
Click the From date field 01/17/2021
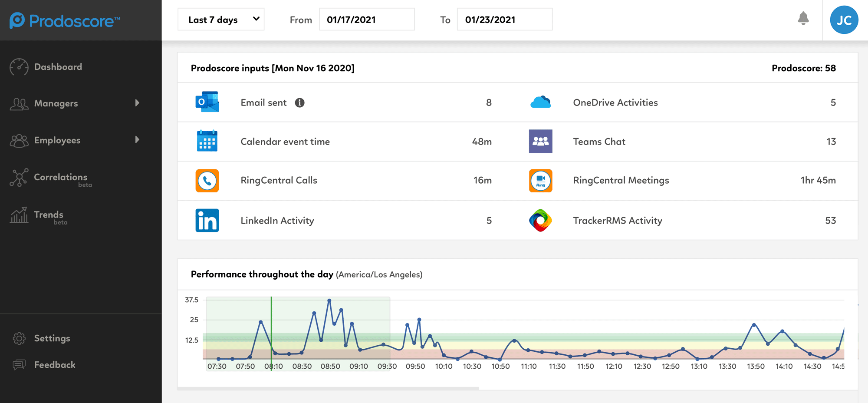[367, 20]
